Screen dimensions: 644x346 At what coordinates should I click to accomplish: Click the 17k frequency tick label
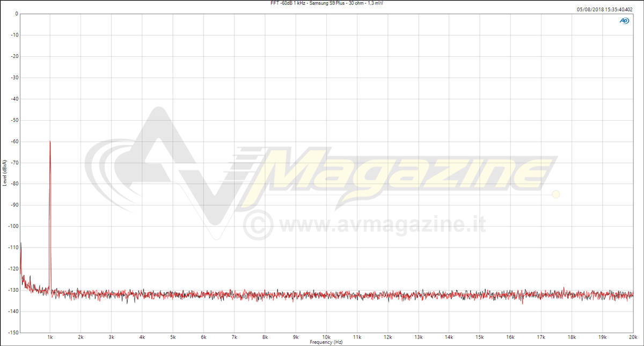tap(541, 337)
